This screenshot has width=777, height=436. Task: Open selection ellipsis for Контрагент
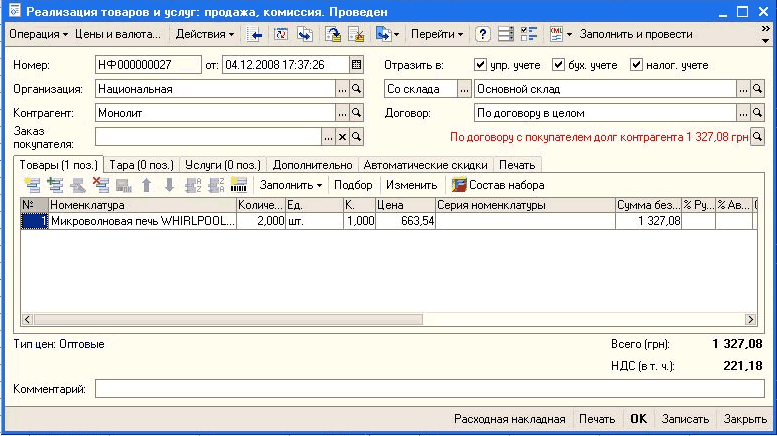point(342,112)
